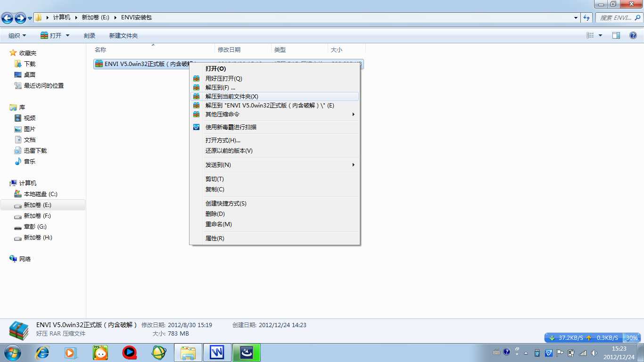Choose 使用新毒霸进行扫描 from the context menu
This screenshot has height=362, width=644.
pos(274,127)
